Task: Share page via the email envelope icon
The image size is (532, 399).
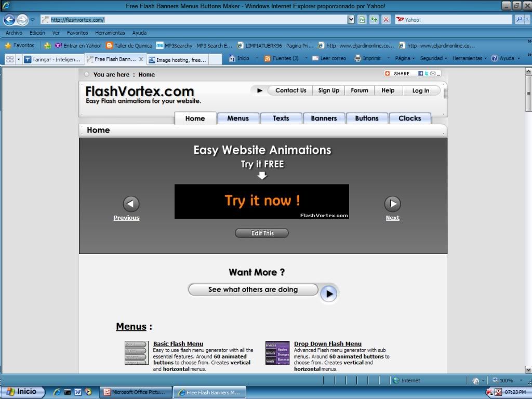Action: (x=433, y=74)
